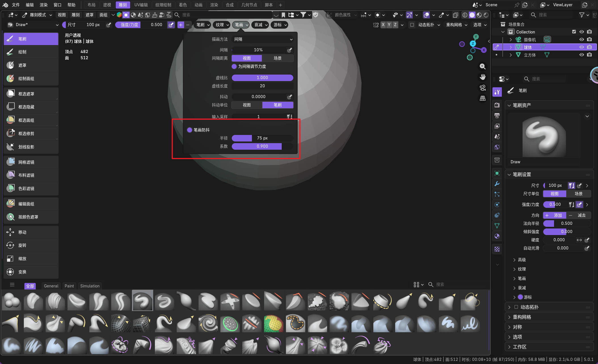598x364 pixels.
Task: Open the modifier wrench properties tab
Action: click(497, 184)
